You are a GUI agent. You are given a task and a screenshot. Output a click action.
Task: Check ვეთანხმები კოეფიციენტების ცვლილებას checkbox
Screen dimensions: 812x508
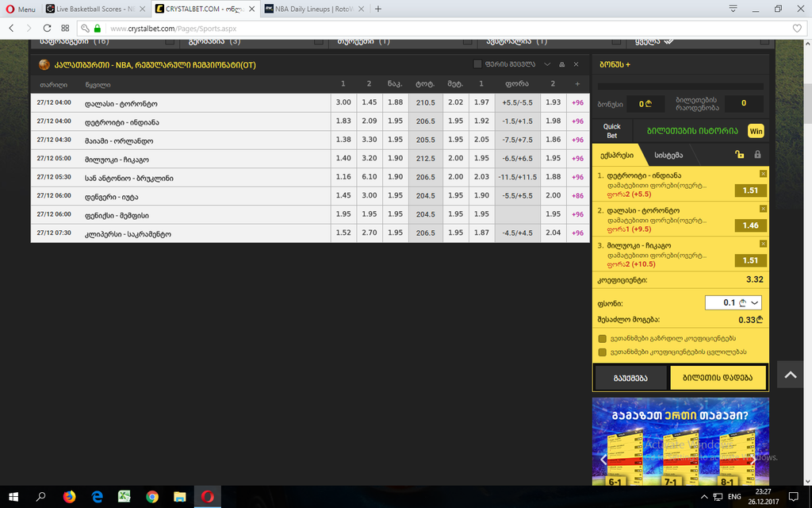(602, 352)
